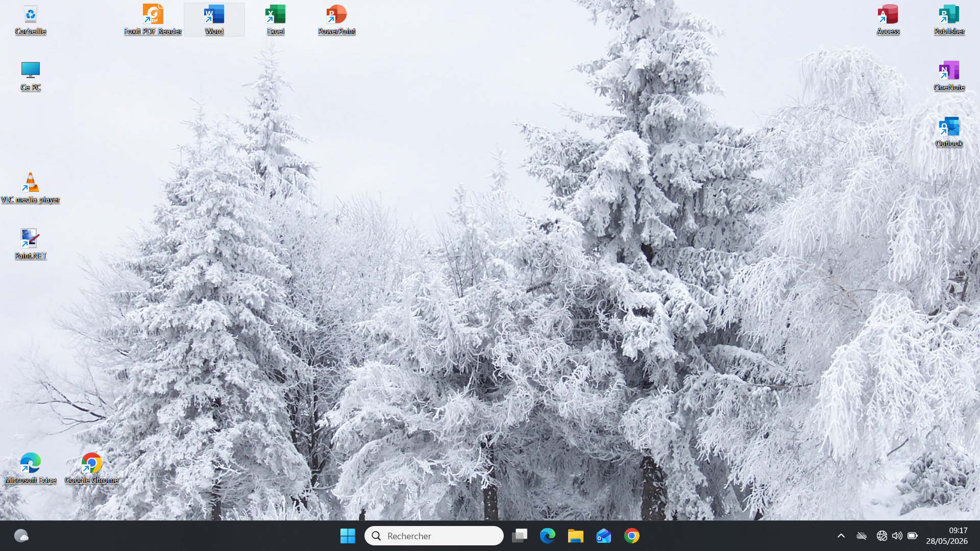Select the OneNote desktop shortcut
The height and width of the screenshot is (551, 980).
(949, 76)
